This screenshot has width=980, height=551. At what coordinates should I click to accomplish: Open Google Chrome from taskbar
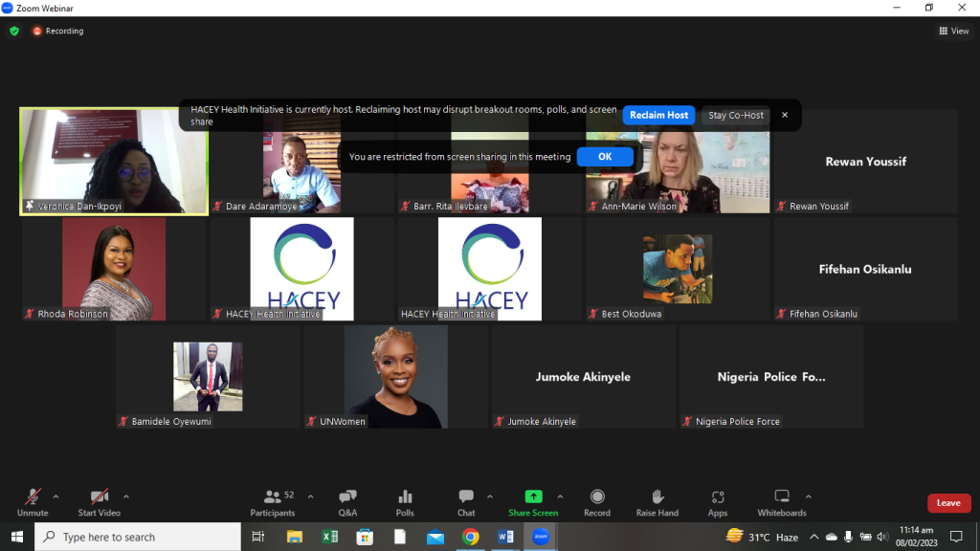[x=471, y=537]
